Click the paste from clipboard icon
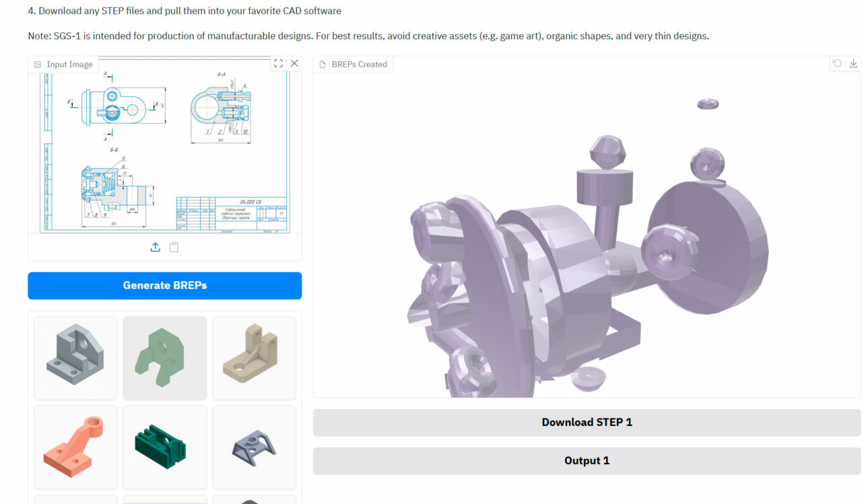The image size is (862, 504). (x=174, y=247)
